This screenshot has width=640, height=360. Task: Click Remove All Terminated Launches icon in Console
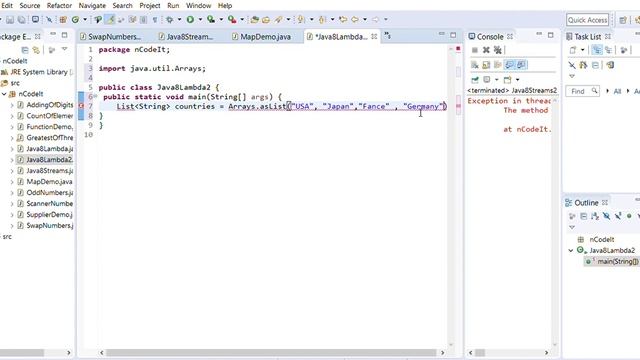point(497,50)
